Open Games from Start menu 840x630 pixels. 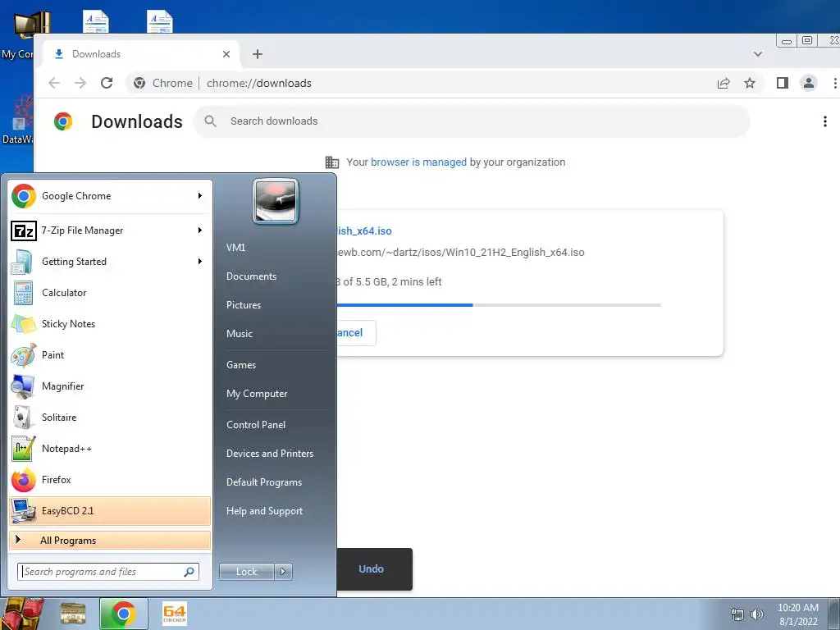coord(241,365)
